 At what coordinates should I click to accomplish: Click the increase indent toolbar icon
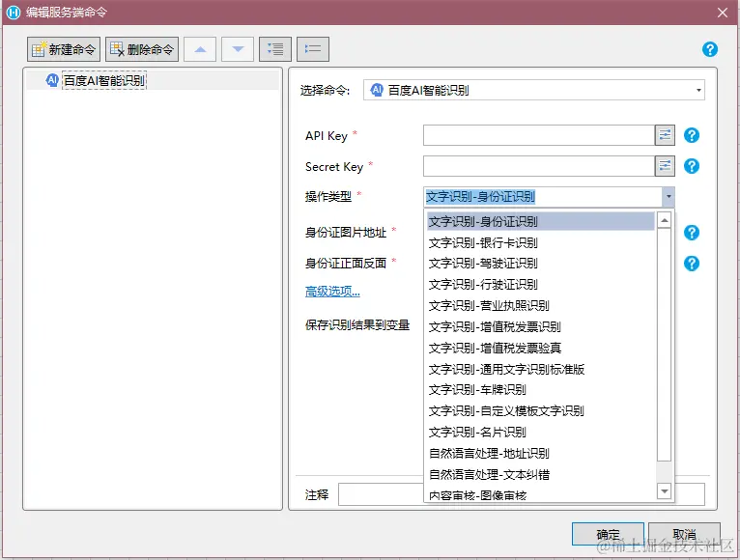(275, 49)
